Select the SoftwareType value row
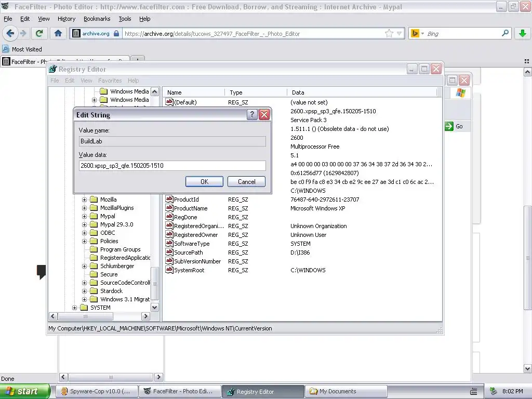This screenshot has width=532, height=399. point(302,244)
